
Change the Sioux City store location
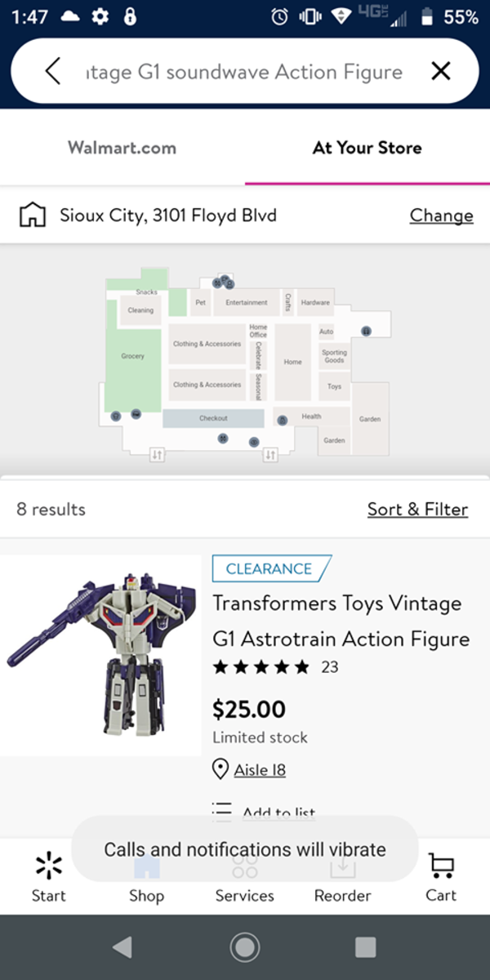coord(441,216)
